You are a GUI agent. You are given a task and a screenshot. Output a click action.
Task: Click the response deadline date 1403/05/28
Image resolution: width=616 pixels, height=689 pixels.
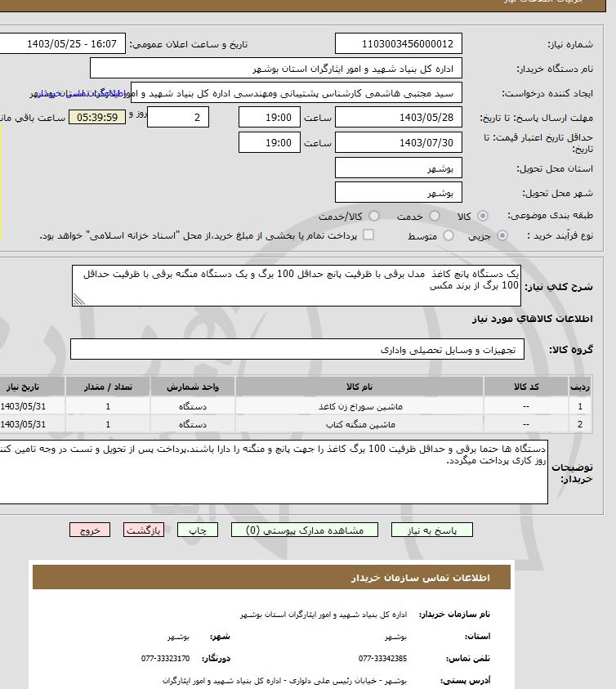[x=399, y=118]
